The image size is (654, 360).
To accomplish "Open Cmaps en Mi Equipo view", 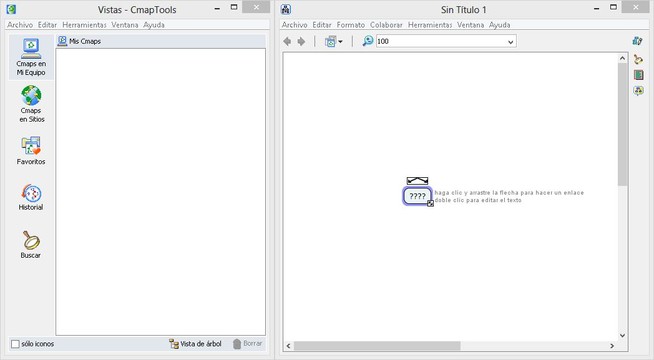I will click(31, 57).
